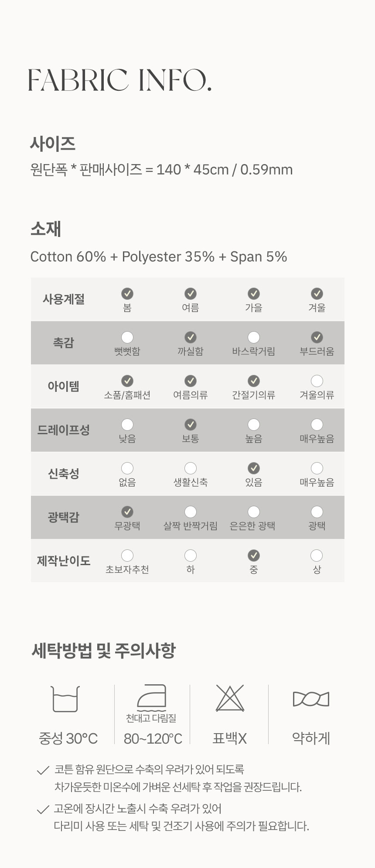Choose 생활신축 in the 신축성 row
This screenshot has width=375, height=868.
pyautogui.click(x=191, y=468)
